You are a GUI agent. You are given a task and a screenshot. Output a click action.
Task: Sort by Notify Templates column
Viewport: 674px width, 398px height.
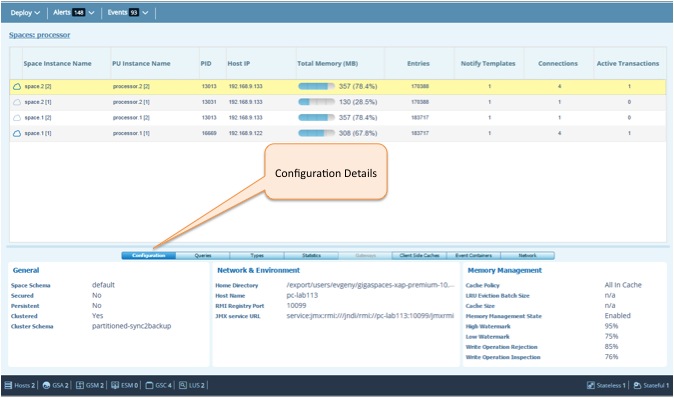pos(488,64)
